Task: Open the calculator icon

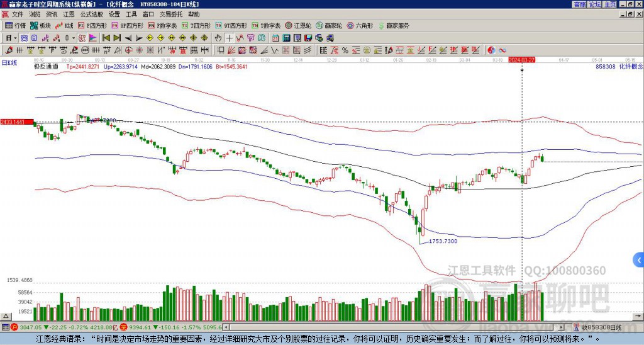Action: pyautogui.click(x=286, y=38)
